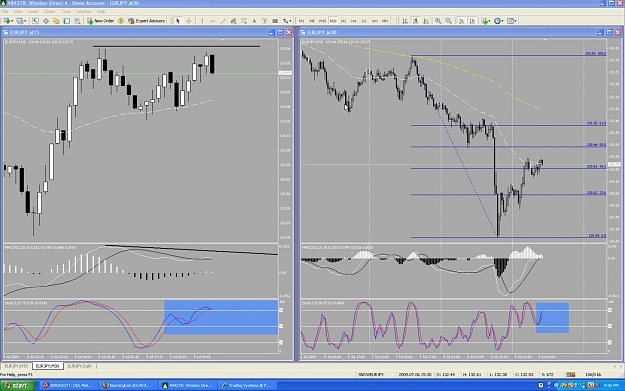Screen dimensions: 625x391
Task: Open the Windsor Direct taskbar item
Action: point(188,385)
